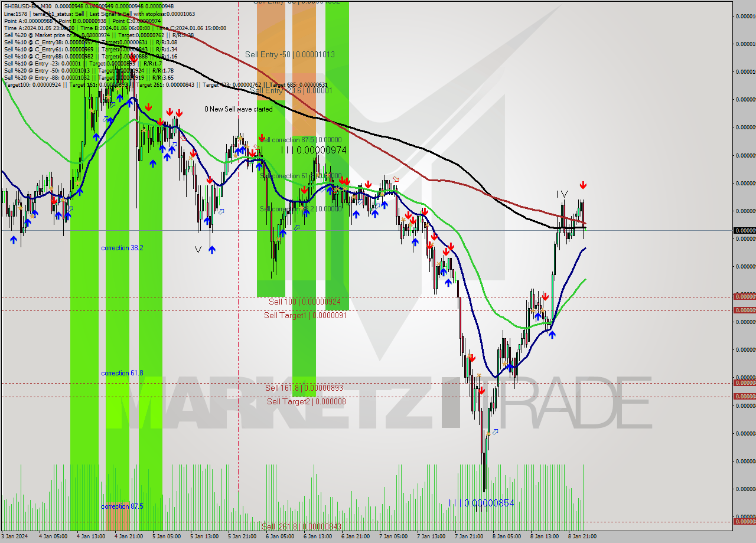
Task: Click the 'I I I 0.00000974' wave label
Action: [313, 151]
